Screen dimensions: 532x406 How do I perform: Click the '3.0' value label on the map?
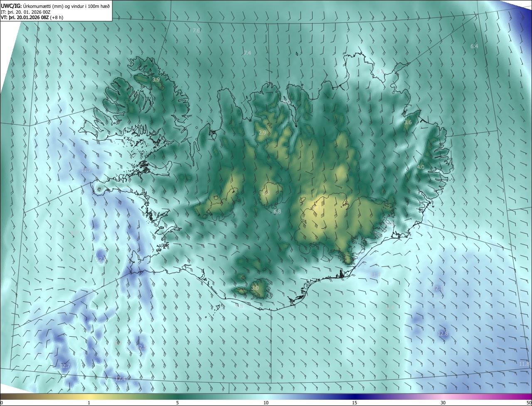point(255,288)
